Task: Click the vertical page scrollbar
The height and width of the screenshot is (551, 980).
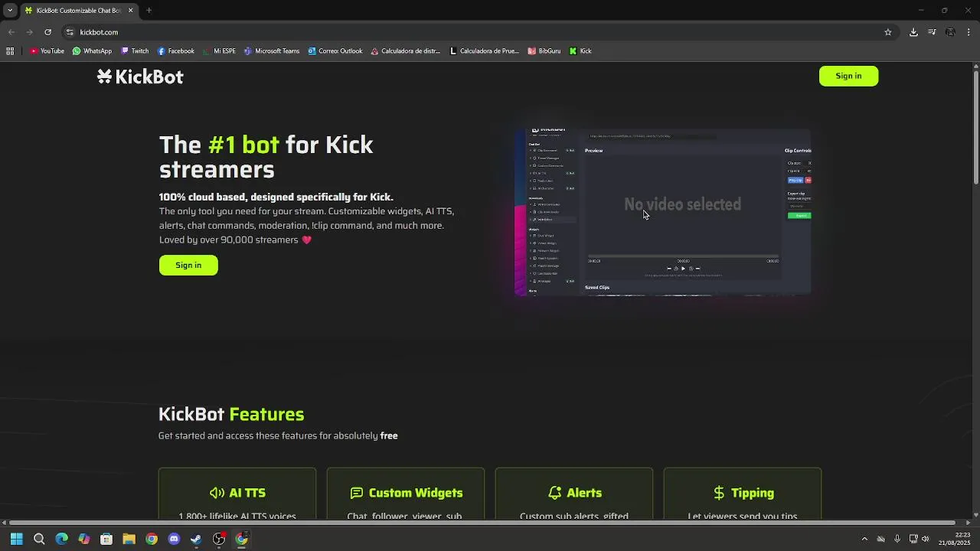Action: [x=975, y=126]
